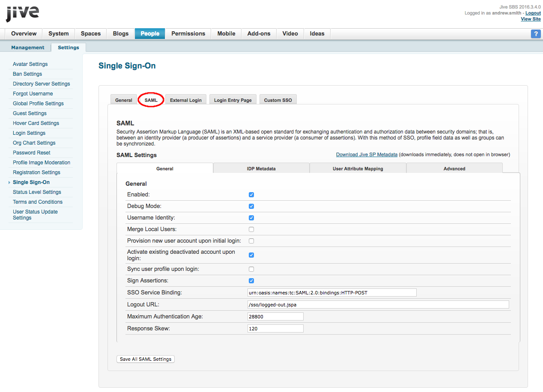Viewport: 543px width, 392px height.
Task: Open the Overview main tab
Action: click(x=24, y=34)
